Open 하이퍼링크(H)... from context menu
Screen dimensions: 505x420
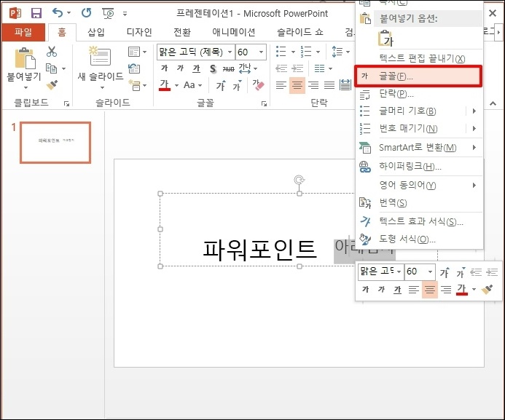418,166
